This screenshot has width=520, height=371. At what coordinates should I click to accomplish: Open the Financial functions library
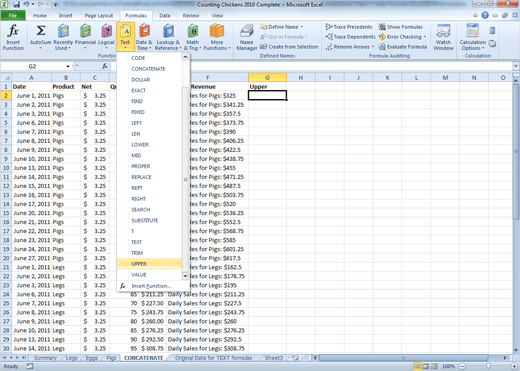click(85, 37)
